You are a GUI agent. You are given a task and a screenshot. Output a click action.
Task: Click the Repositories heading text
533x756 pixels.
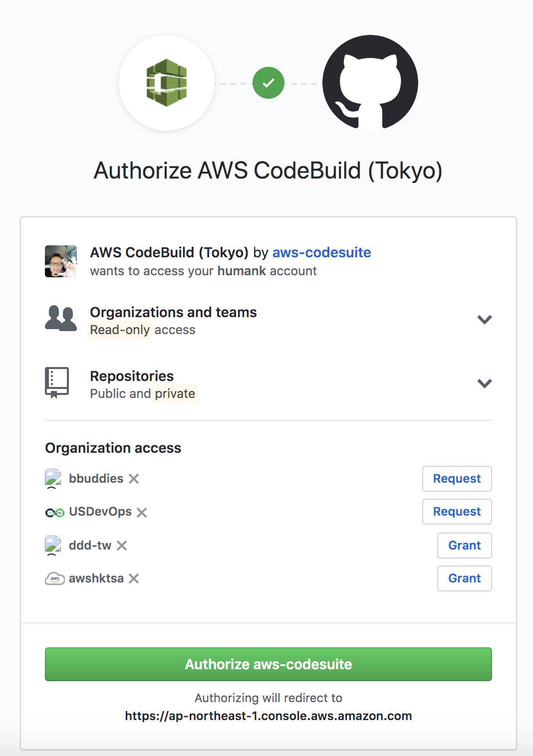coord(132,376)
